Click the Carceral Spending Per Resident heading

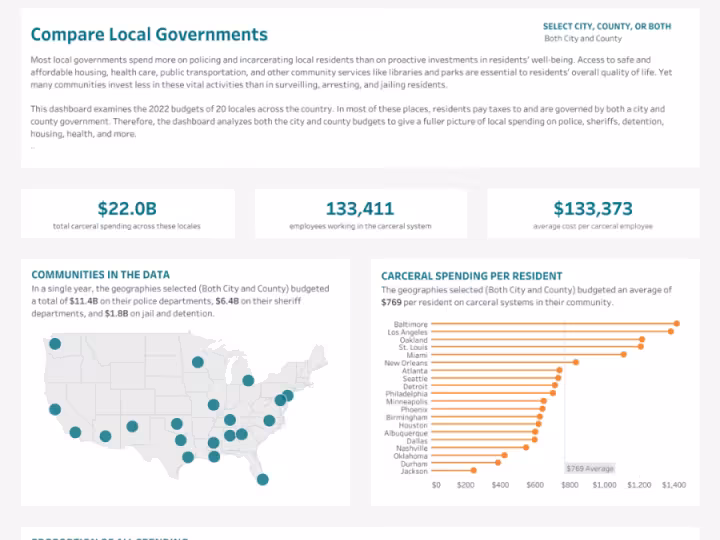[471, 276]
